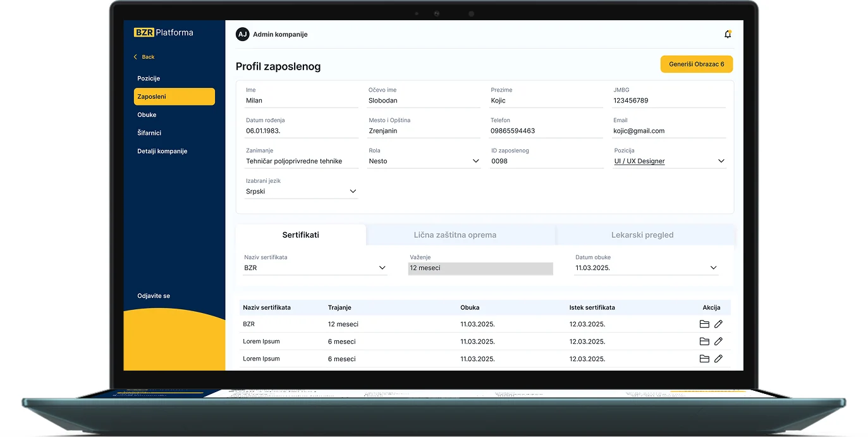868x437 pixels.
Task: Click the Email input field
Action: (669, 131)
